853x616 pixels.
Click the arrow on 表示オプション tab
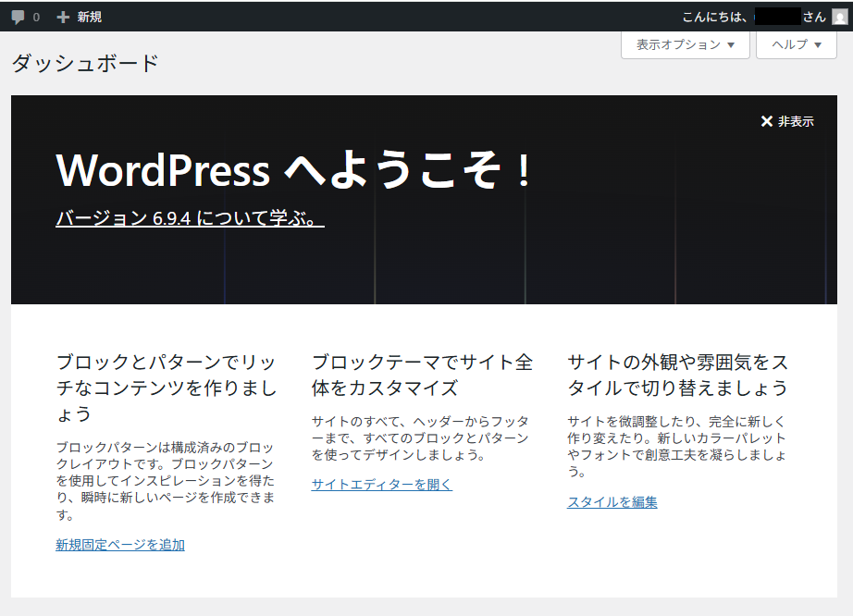731,44
